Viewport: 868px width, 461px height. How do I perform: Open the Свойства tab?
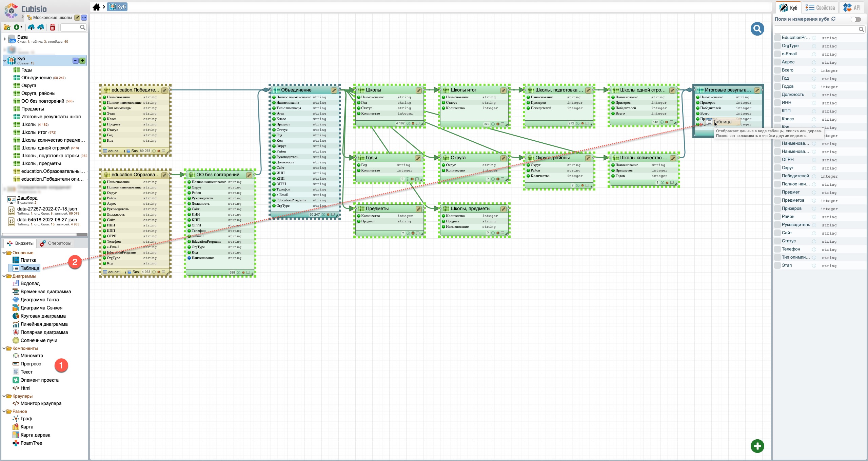pyautogui.click(x=820, y=7)
